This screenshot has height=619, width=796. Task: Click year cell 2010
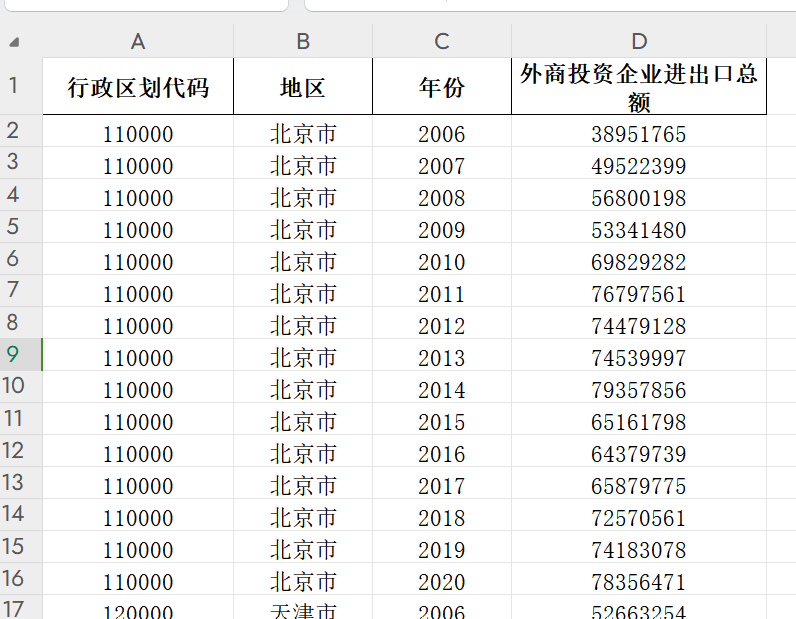pyautogui.click(x=442, y=259)
